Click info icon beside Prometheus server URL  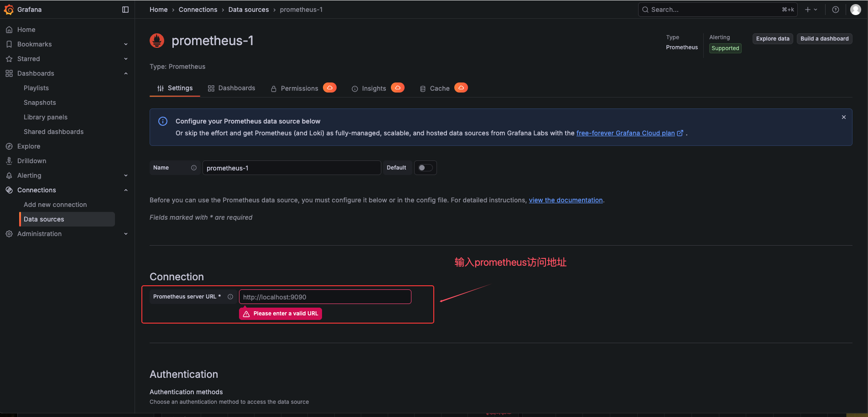coord(230,297)
